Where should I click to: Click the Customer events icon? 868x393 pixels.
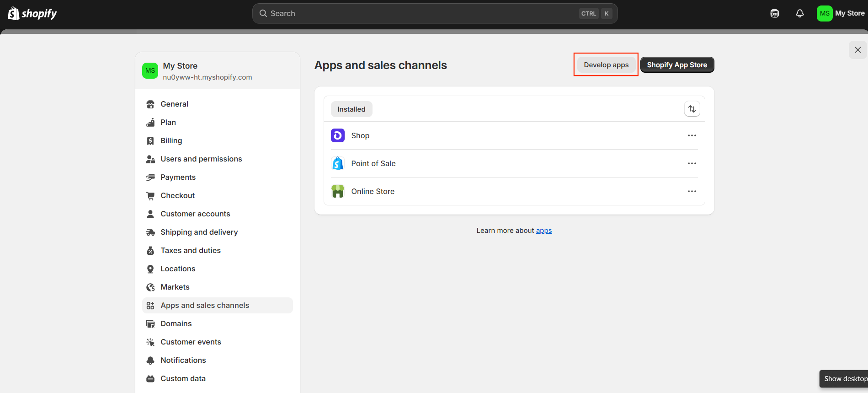[x=150, y=342]
